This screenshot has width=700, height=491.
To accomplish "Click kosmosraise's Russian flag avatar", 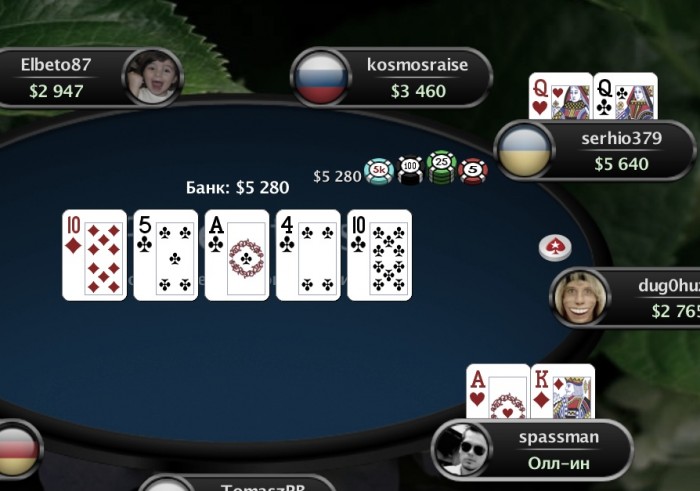I will click(x=321, y=77).
